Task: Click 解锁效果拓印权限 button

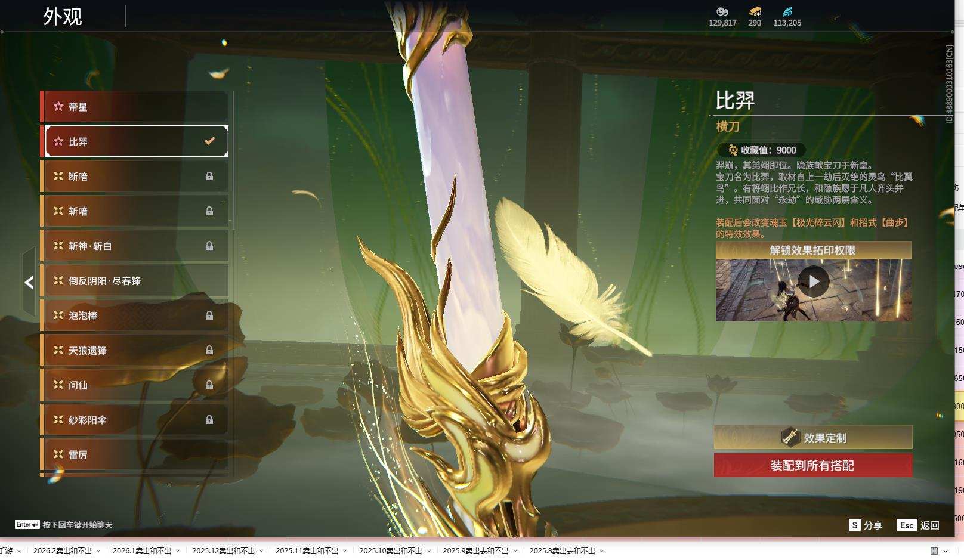Action: click(813, 250)
